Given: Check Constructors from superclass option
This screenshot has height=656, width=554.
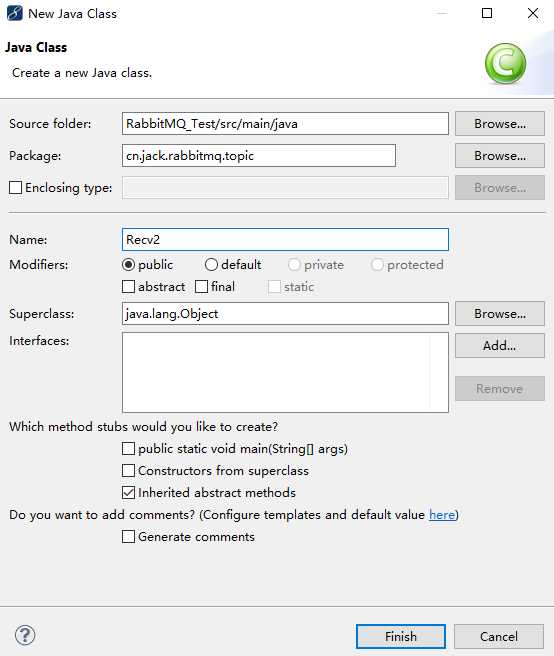Looking at the screenshot, I should pos(128,471).
